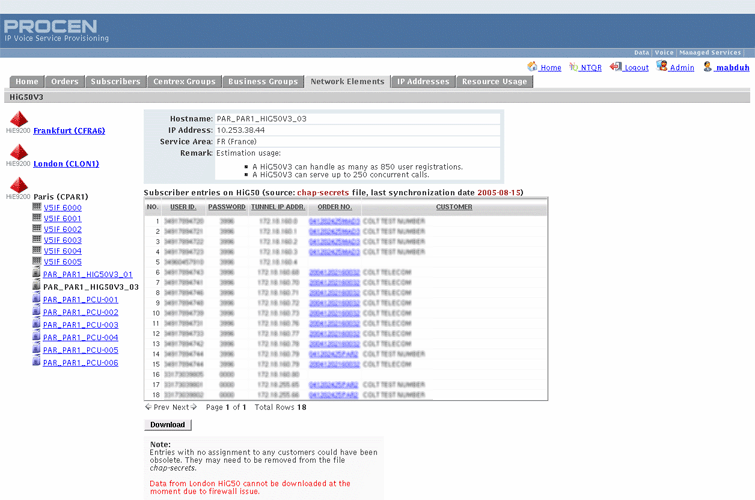Image resolution: width=755 pixels, height=500 pixels.
Task: Go to the Resource Usage tab
Action: point(494,81)
